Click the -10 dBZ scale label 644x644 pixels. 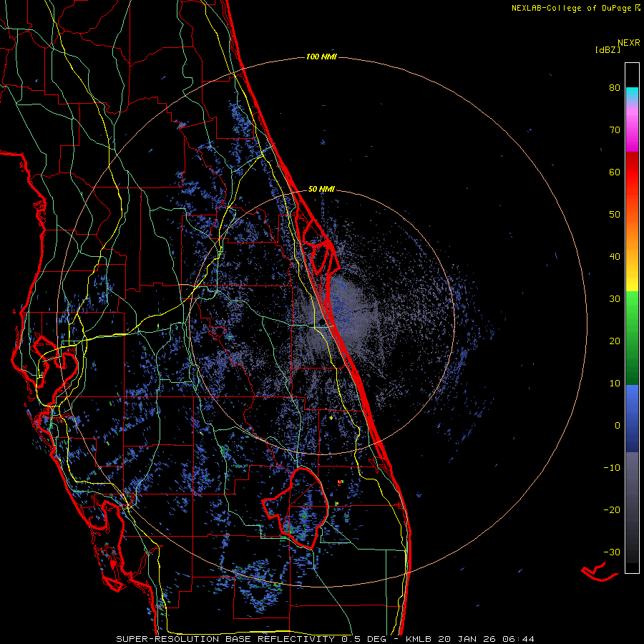click(612, 468)
